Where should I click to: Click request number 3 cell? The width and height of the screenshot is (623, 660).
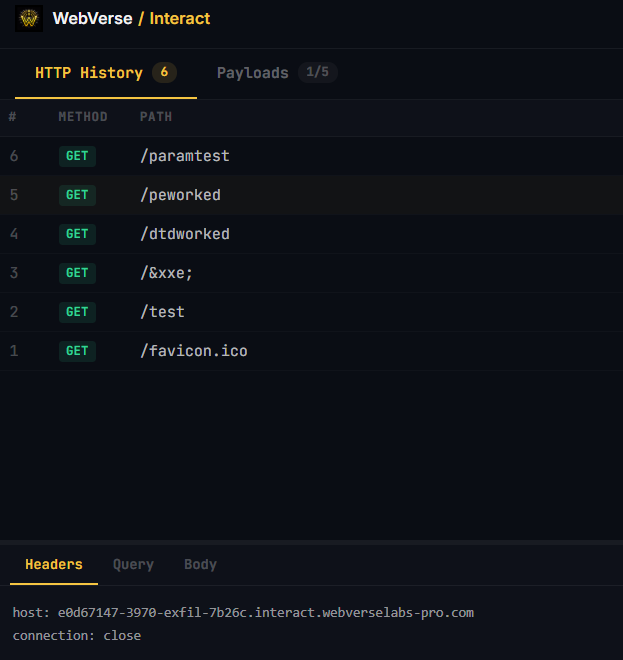pyautogui.click(x=14, y=273)
